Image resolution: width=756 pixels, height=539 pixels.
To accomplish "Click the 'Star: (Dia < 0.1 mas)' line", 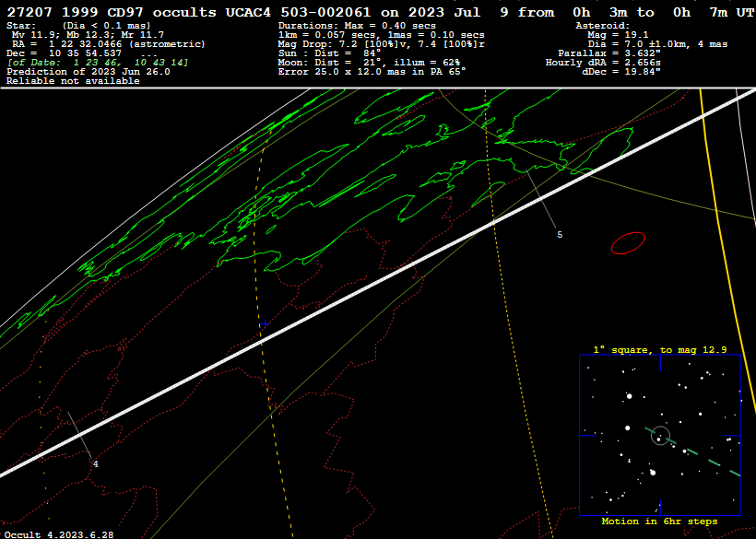I will tap(78, 26).
